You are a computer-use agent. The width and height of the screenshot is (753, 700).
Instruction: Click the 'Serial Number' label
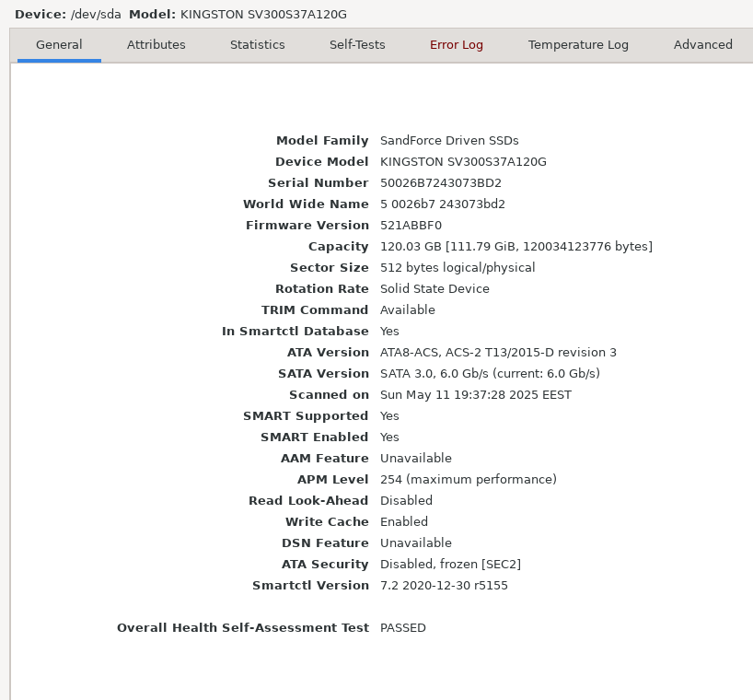pos(319,183)
